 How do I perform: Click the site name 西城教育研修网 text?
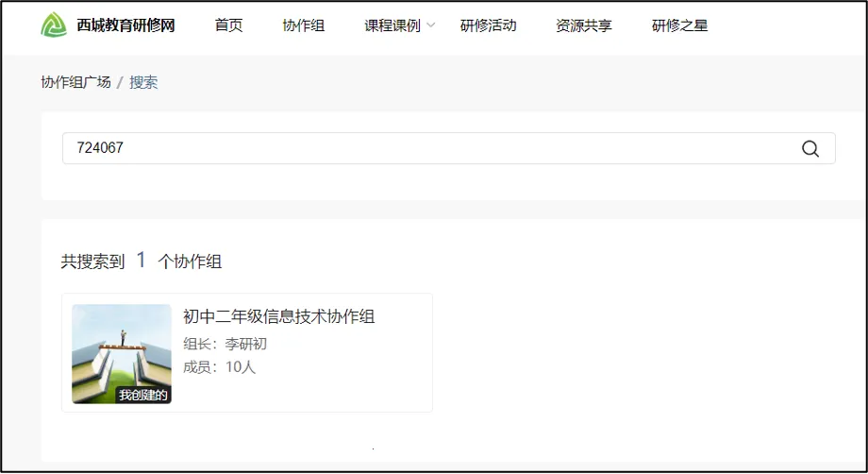(125, 25)
